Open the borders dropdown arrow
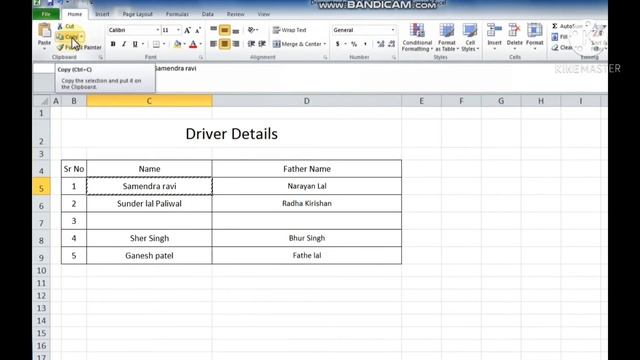 164,44
